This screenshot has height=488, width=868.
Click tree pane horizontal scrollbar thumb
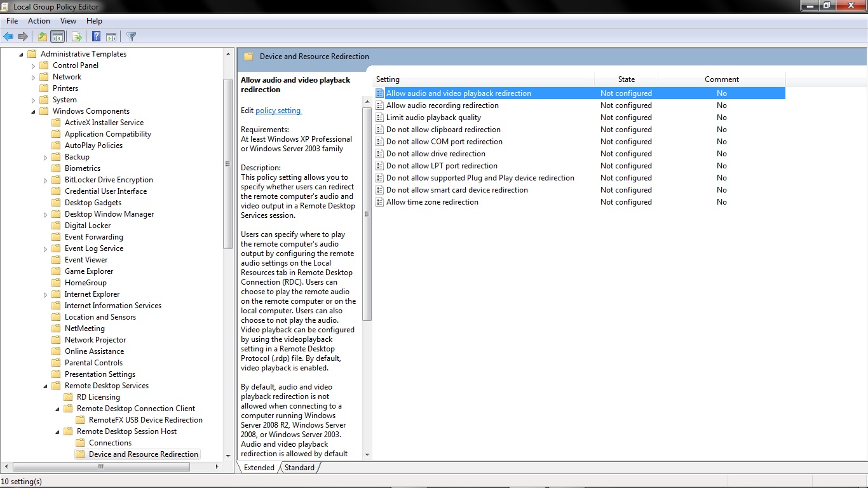click(x=100, y=466)
